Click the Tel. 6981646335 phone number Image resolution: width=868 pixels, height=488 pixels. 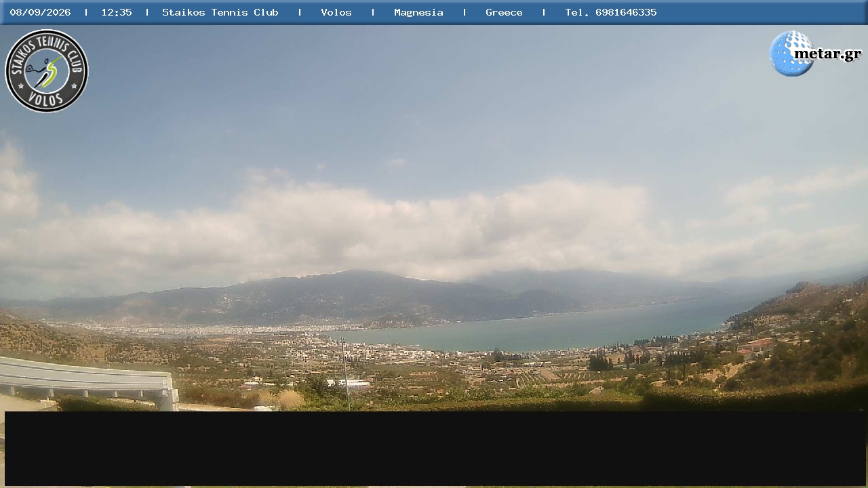pos(611,12)
